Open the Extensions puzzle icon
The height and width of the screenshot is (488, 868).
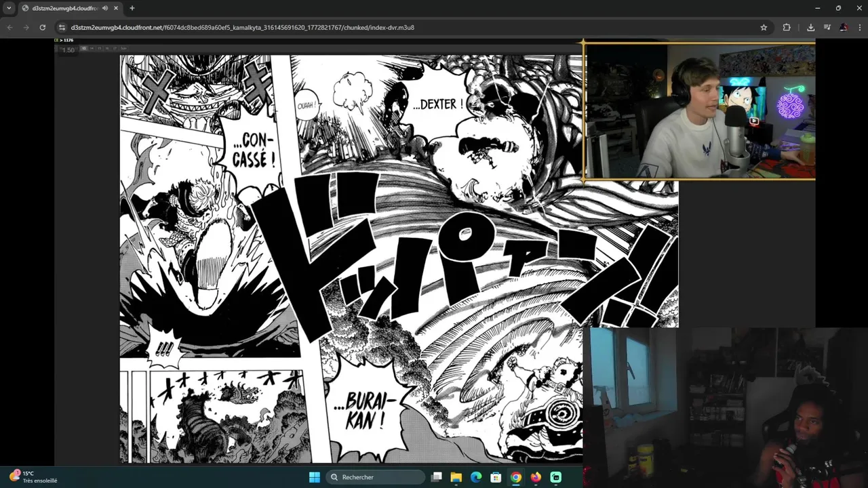point(787,27)
